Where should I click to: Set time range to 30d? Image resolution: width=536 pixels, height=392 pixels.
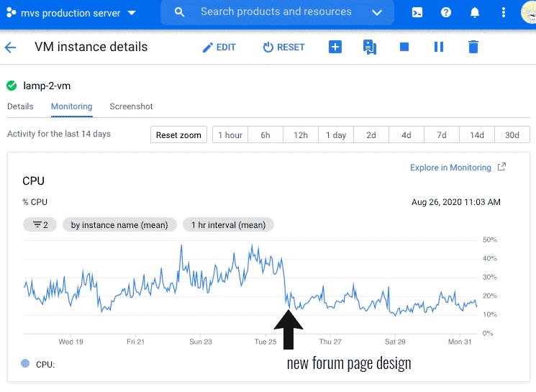click(x=512, y=135)
